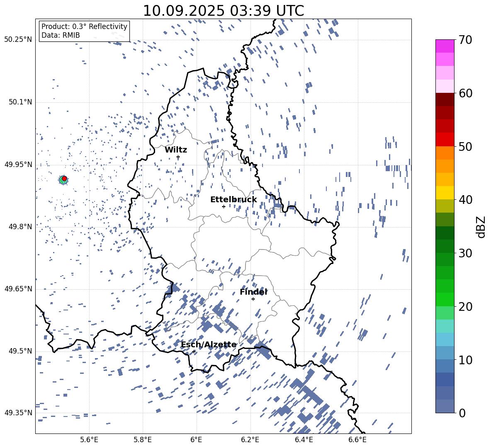Click the colorbar tick label '20'
491x448 pixels.
pos(465,307)
